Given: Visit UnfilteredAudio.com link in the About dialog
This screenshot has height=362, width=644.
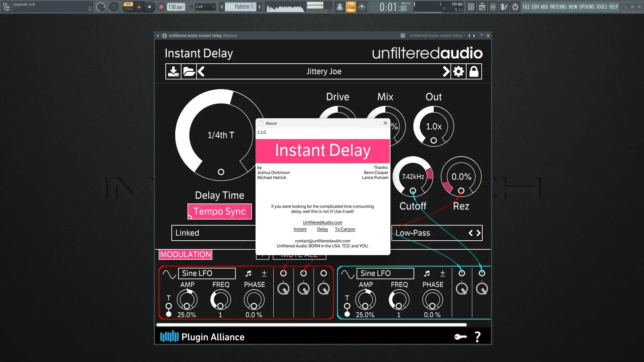Looking at the screenshot, I should point(322,222).
